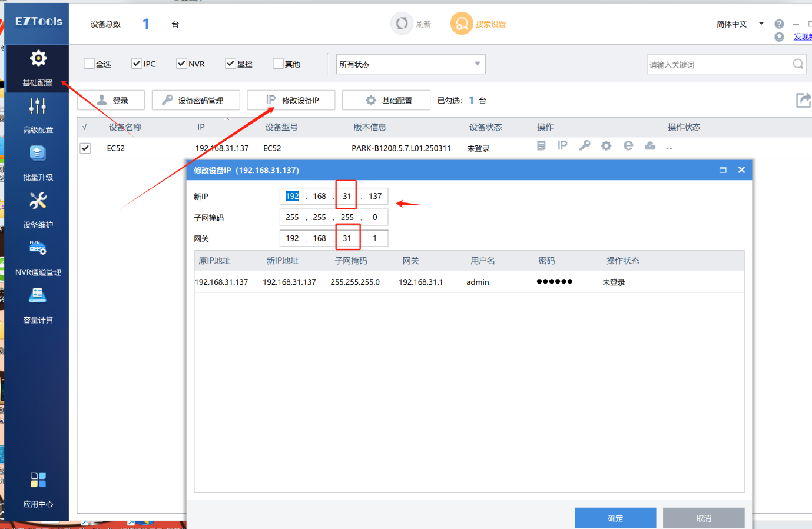
Task: Confirm the dialog with 确定
Action: point(615,518)
